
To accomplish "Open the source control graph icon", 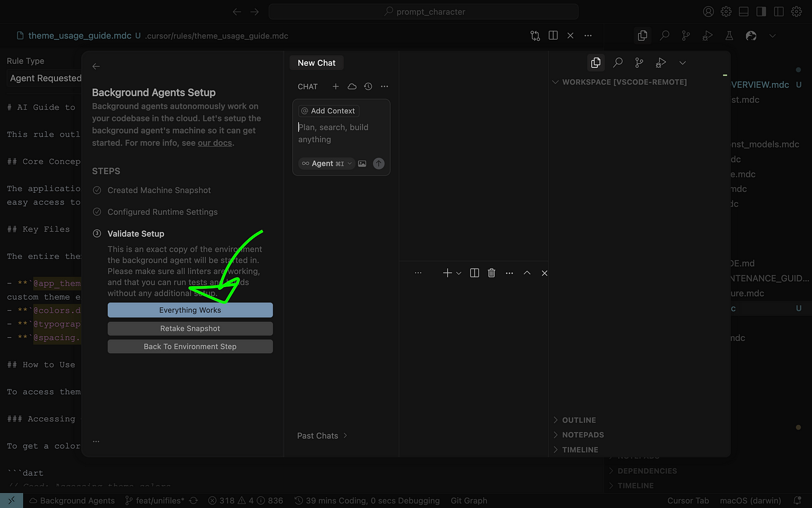I will (686, 35).
